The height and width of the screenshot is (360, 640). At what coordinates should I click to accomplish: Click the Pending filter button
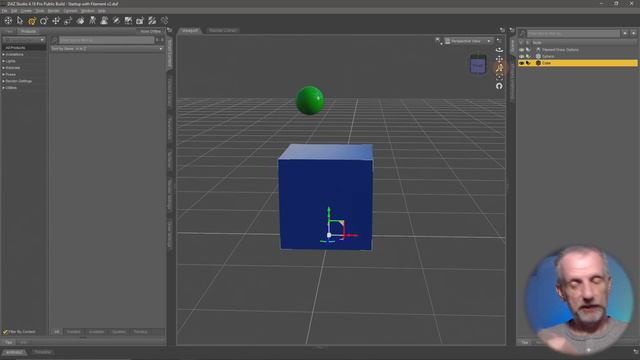coord(140,332)
